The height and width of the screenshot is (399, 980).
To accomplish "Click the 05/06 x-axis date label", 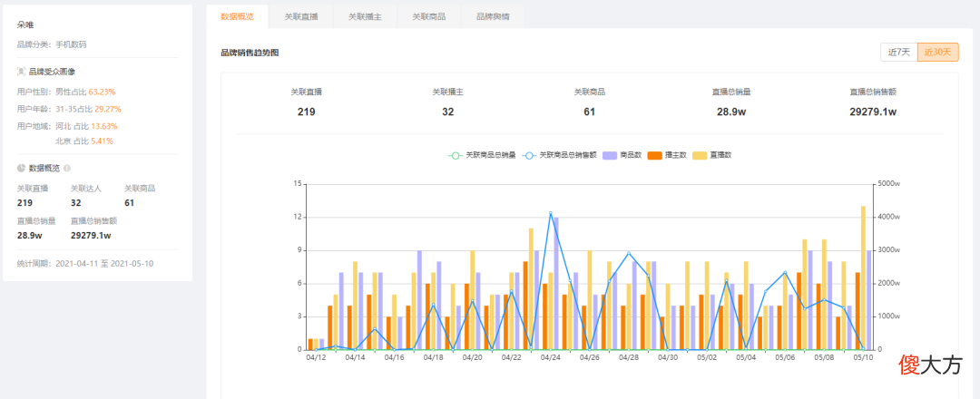I will tap(785, 358).
